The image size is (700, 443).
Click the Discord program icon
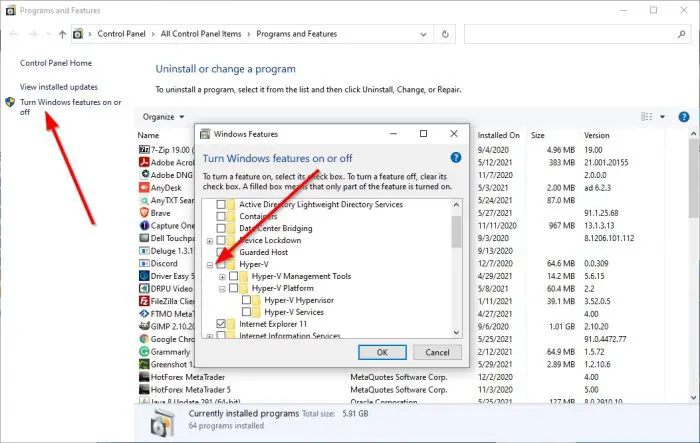tap(144, 263)
